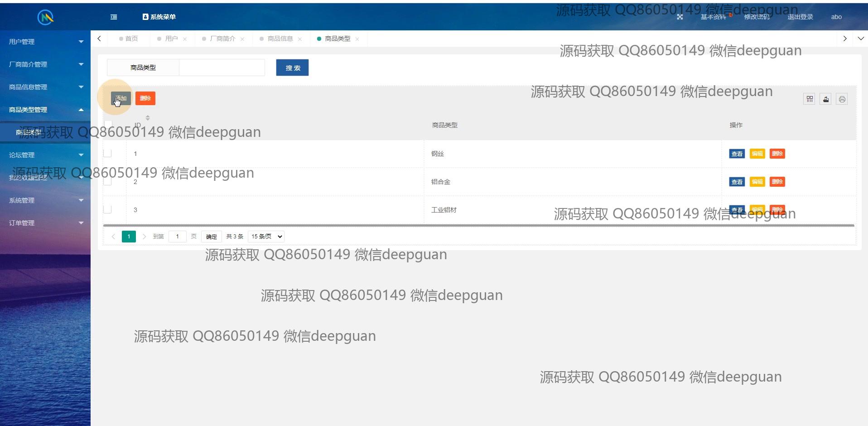Check the checkbox for row ID 2
868x426 pixels.
107,181
